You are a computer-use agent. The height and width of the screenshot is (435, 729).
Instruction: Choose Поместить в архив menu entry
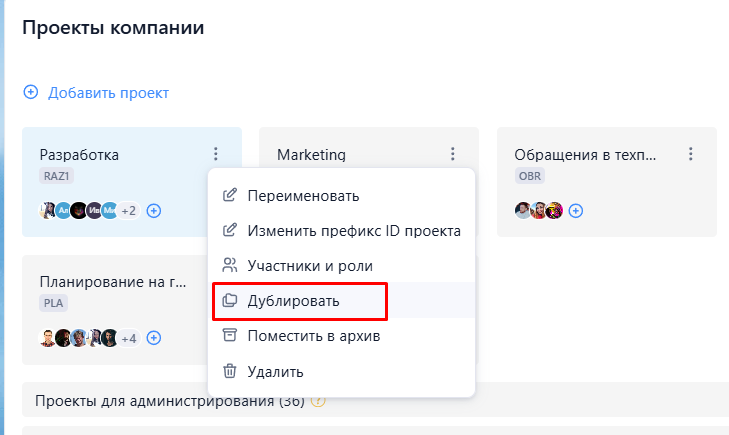click(341, 336)
